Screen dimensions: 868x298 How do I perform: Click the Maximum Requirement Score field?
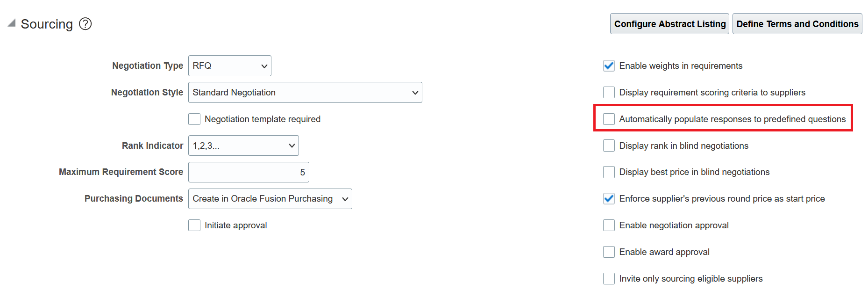[x=249, y=173]
